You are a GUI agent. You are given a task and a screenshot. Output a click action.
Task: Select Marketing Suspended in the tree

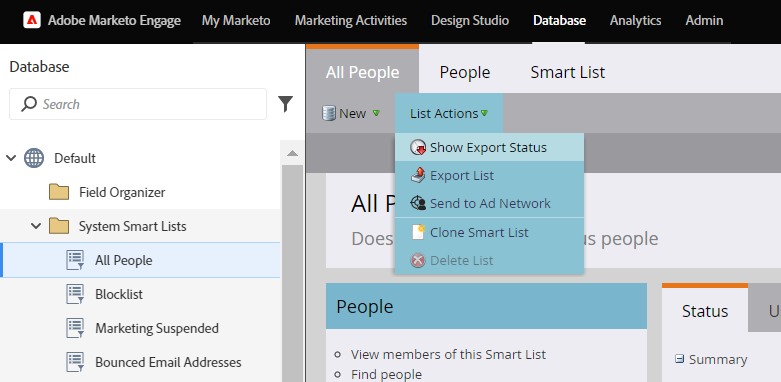pyautogui.click(x=157, y=328)
